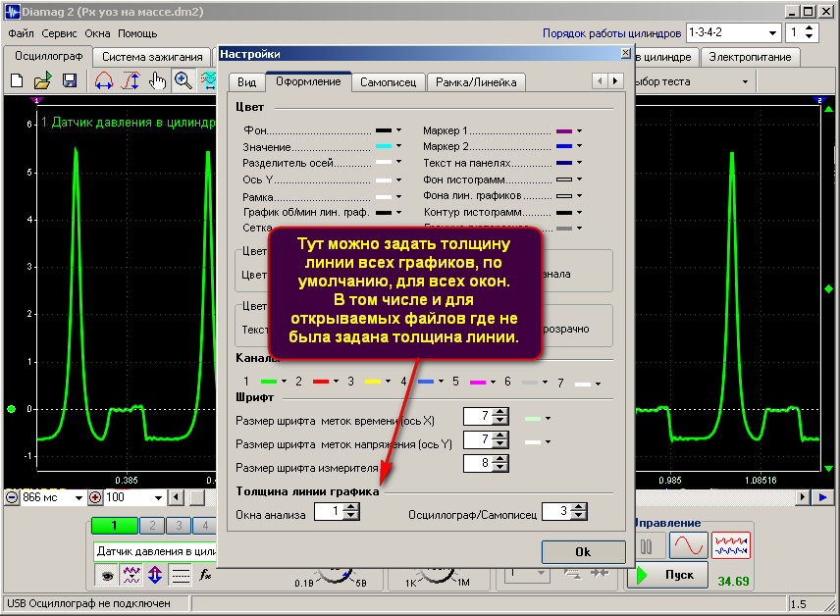Click channel 2 red color swatch
The image size is (840, 616).
pyautogui.click(x=321, y=382)
